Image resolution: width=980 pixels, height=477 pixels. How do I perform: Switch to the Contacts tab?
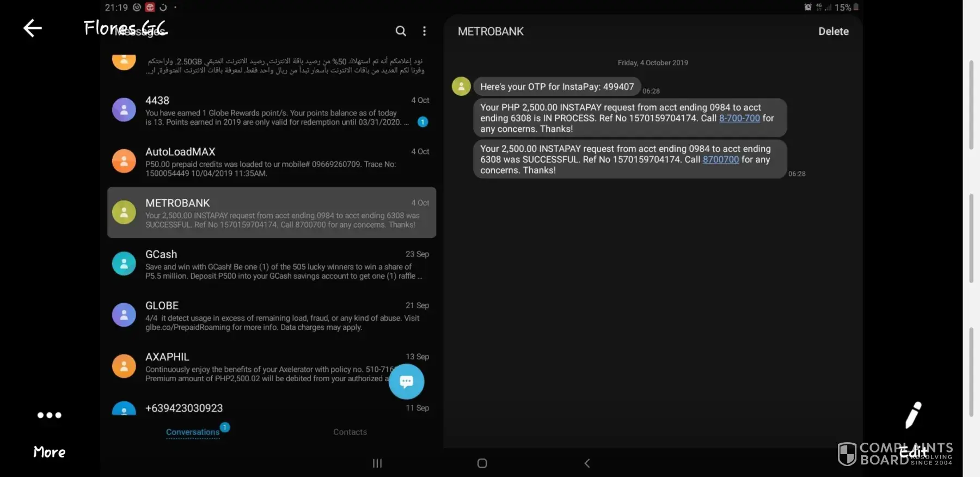coord(350,432)
